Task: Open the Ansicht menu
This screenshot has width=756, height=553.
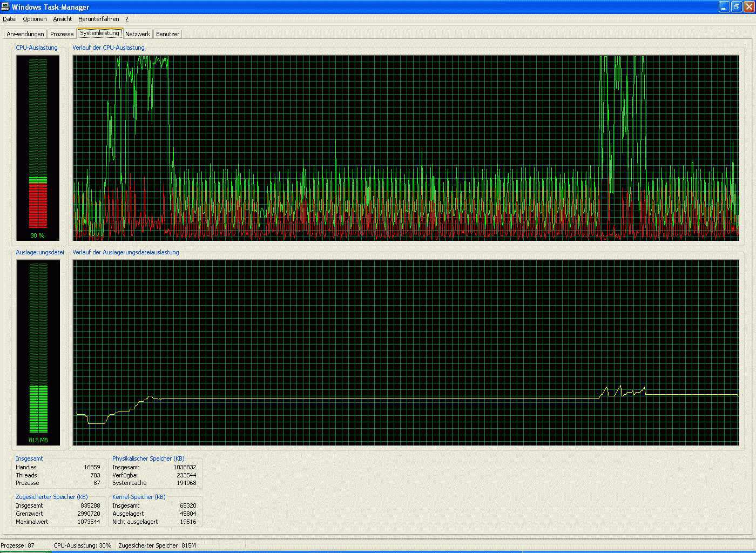Action: 62,19
